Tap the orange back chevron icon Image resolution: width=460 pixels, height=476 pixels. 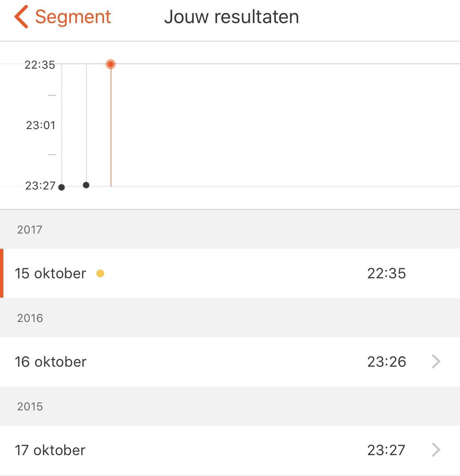coord(21,17)
